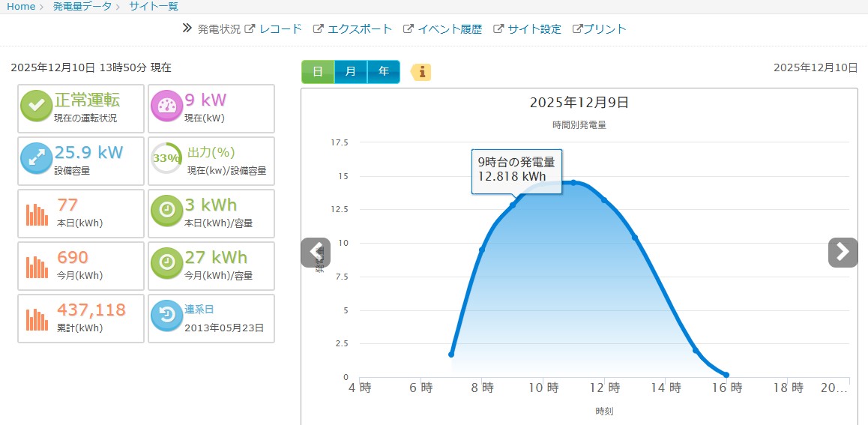Open the 発電量データ breadcrumb
Image resolution: width=868 pixels, height=425 pixels.
[82, 7]
